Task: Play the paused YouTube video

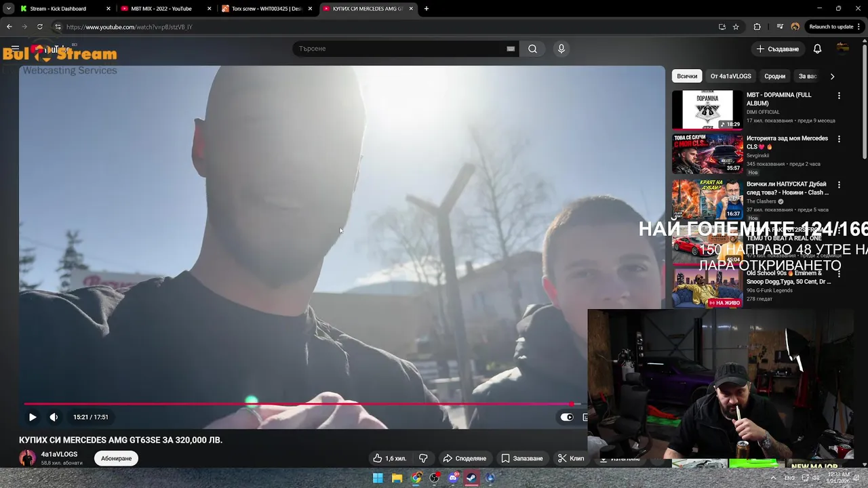Action: tap(32, 417)
